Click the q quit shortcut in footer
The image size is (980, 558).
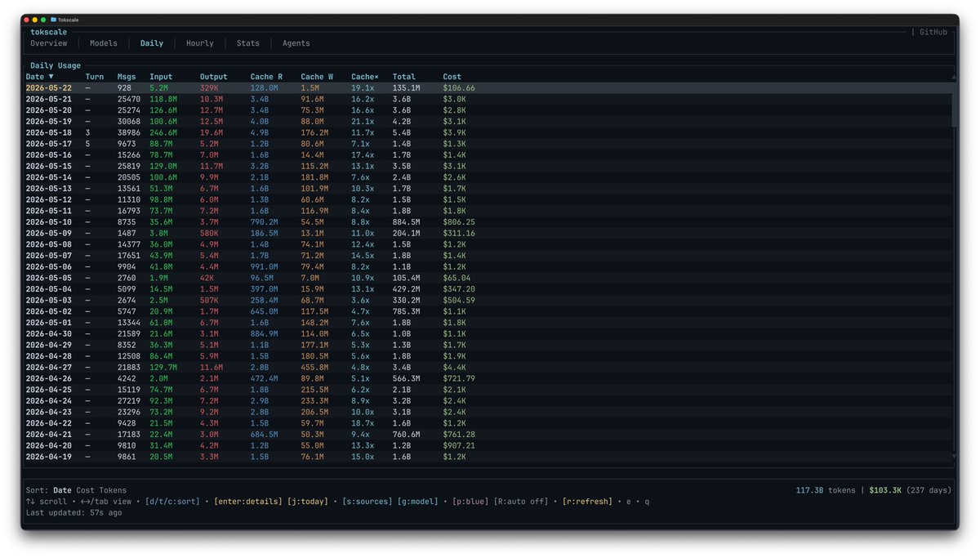click(647, 502)
